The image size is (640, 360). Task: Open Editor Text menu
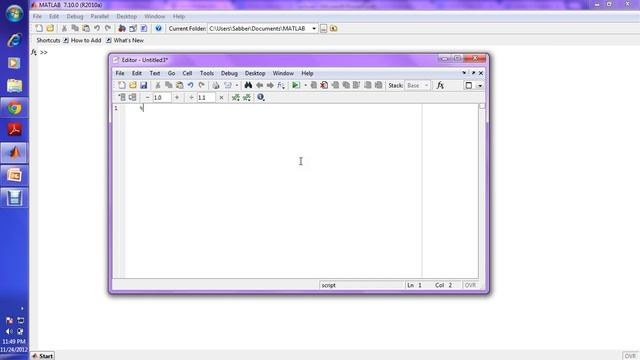tap(155, 73)
